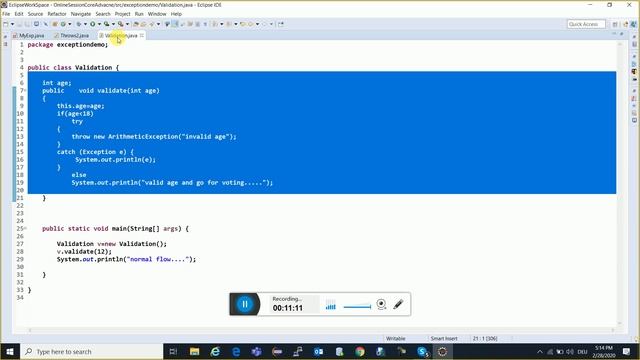Viewport: 640px width, 360px height.
Task: Open Microsoft Teams from taskbar
Action: point(256,351)
